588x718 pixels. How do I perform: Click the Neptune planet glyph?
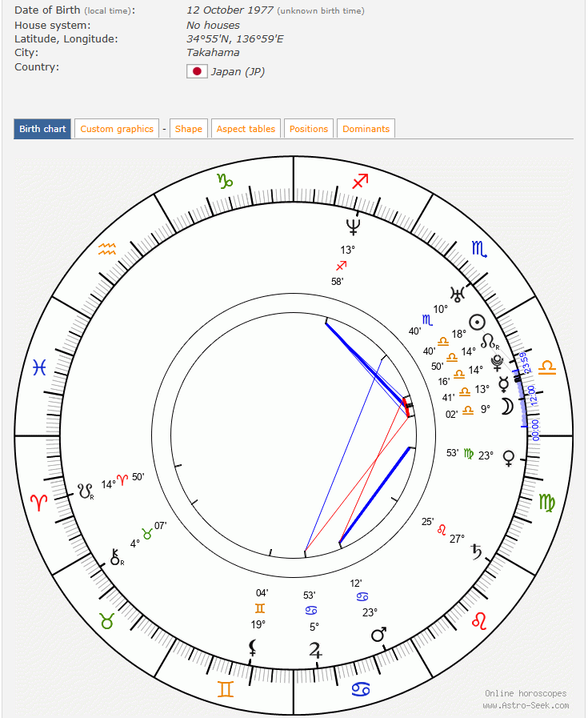click(353, 227)
